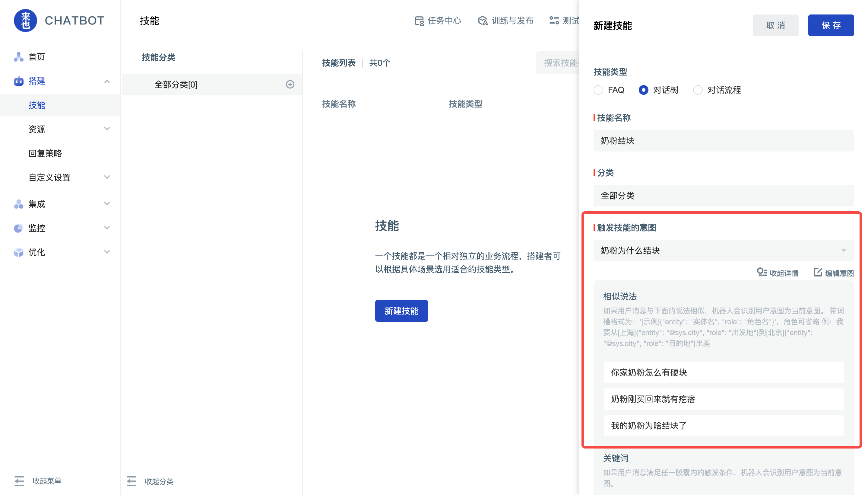Image resolution: width=868 pixels, height=495 pixels.
Task: Click the 集成 integration icon
Action: coord(19,204)
